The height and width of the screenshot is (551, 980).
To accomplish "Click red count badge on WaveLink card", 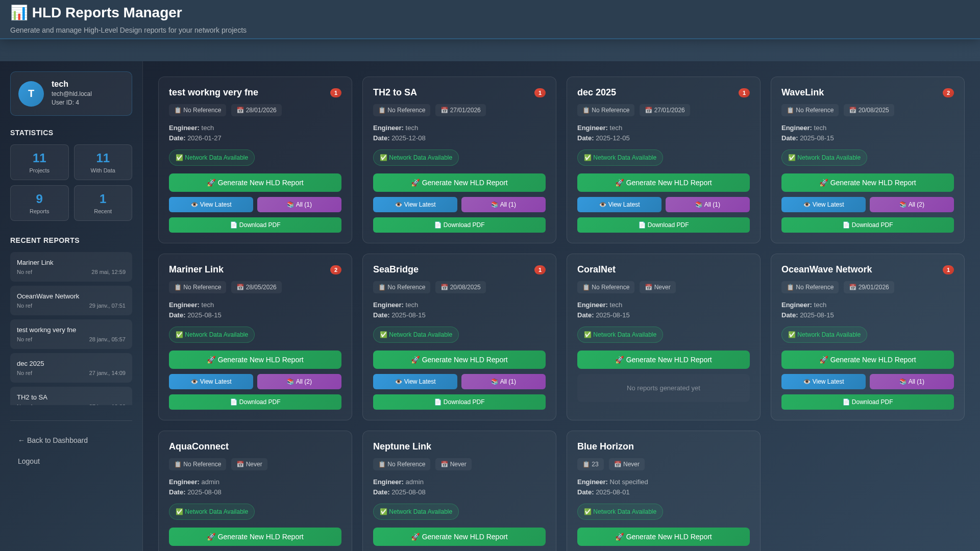I will pos(948,93).
